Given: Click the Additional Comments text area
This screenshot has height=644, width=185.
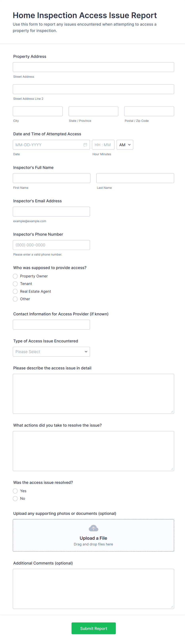Looking at the screenshot, I should pos(93,589).
